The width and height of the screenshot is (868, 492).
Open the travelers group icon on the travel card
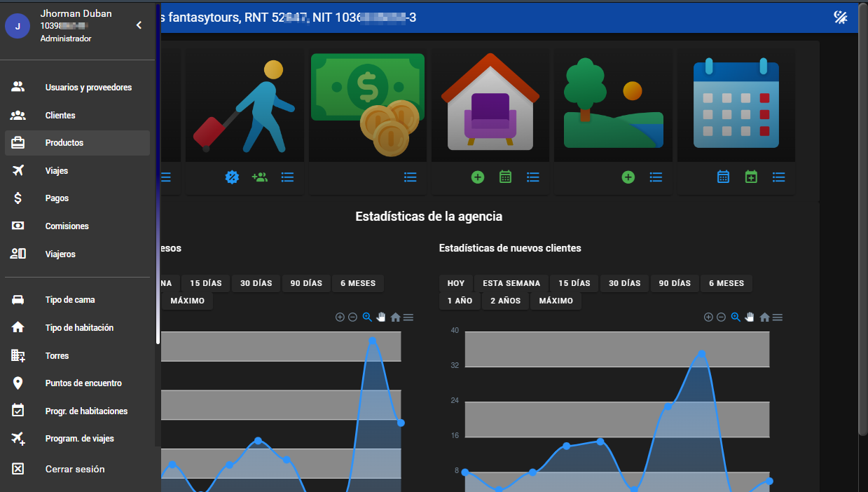tap(259, 177)
